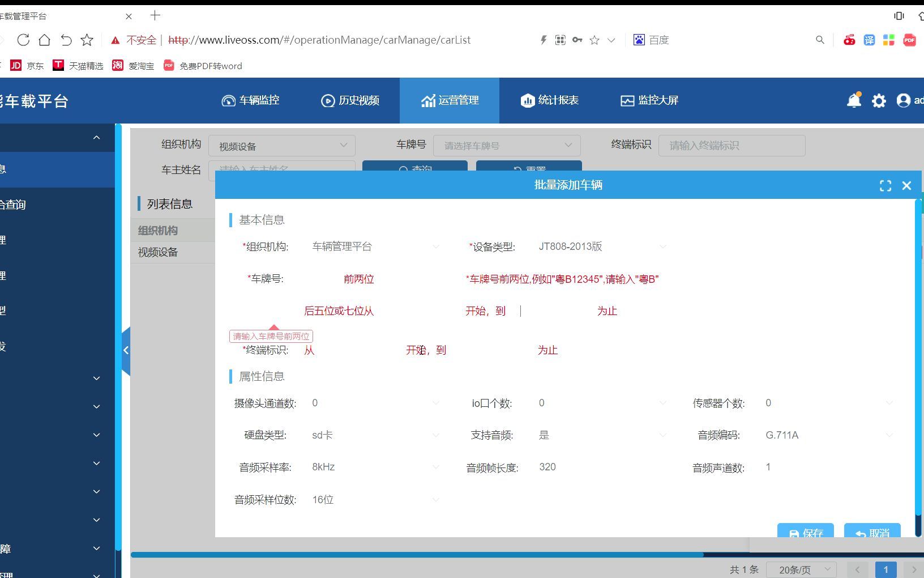The height and width of the screenshot is (578, 924).
Task: Click the previous page arrow
Action: [857, 569]
